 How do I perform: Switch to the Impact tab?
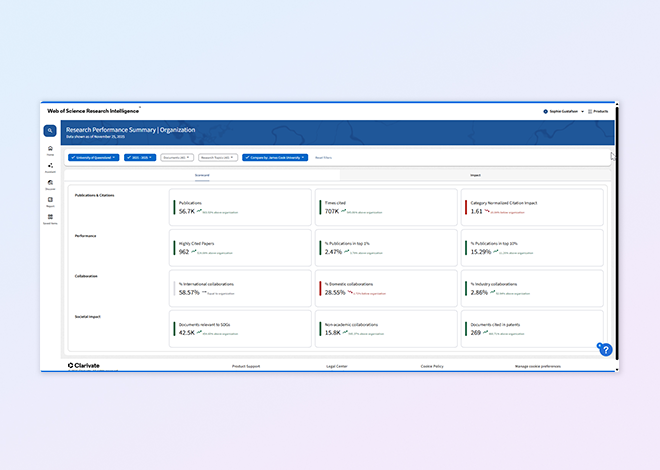pyautogui.click(x=475, y=175)
